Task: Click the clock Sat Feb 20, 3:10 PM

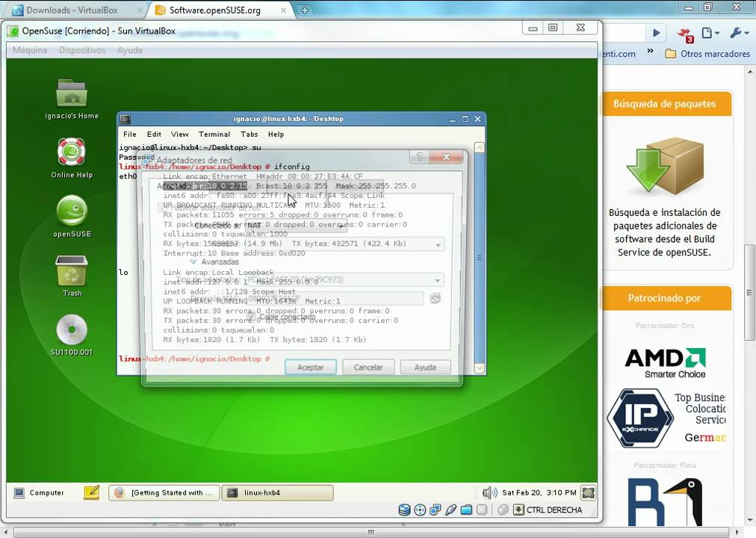Action: [x=539, y=492]
